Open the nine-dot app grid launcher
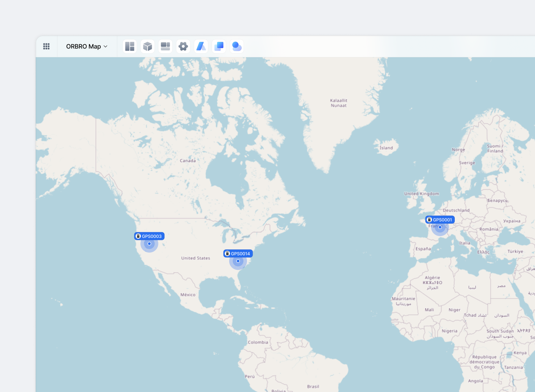 tap(46, 46)
